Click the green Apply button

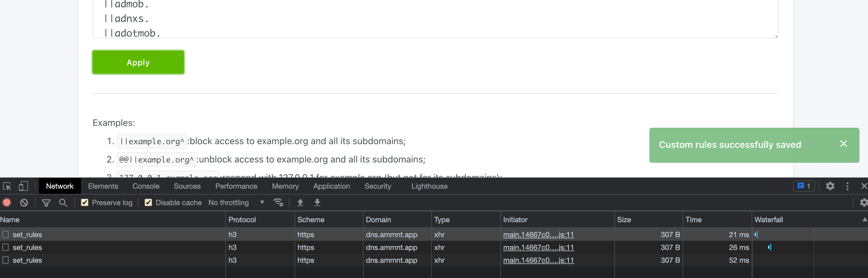(138, 62)
